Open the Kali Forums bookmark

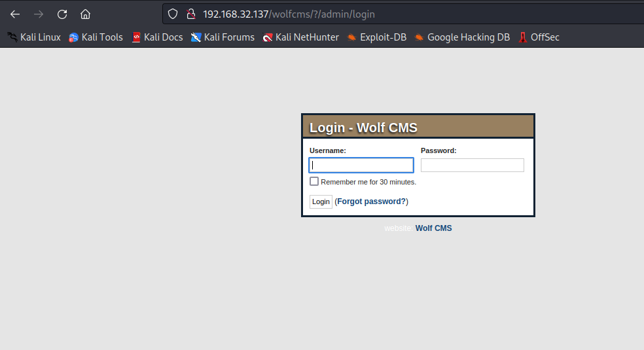click(x=223, y=37)
